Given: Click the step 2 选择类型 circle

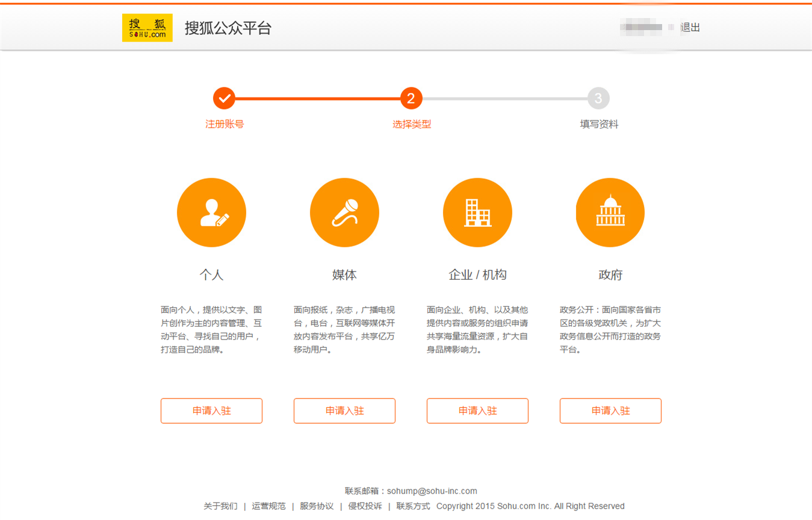Looking at the screenshot, I should (x=412, y=97).
